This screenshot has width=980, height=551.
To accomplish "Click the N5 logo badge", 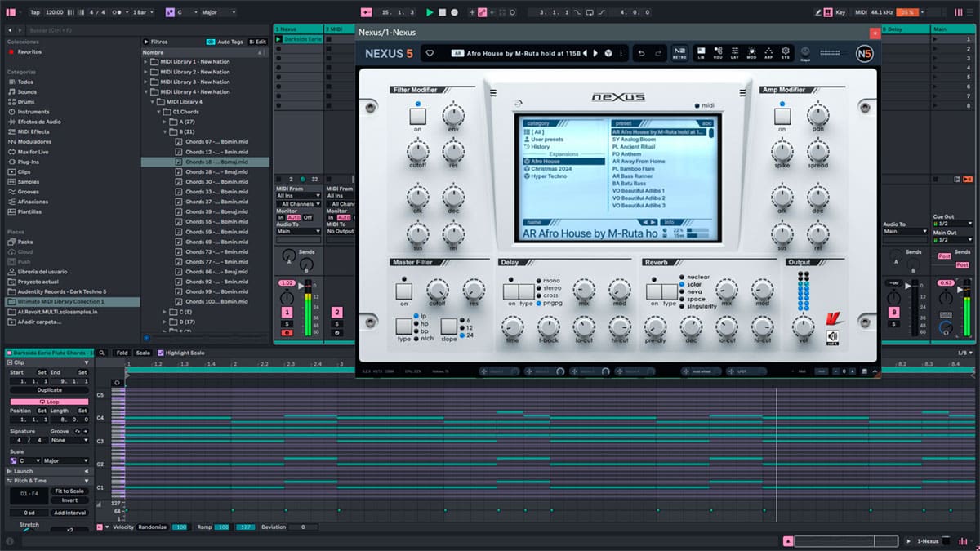I will [863, 54].
